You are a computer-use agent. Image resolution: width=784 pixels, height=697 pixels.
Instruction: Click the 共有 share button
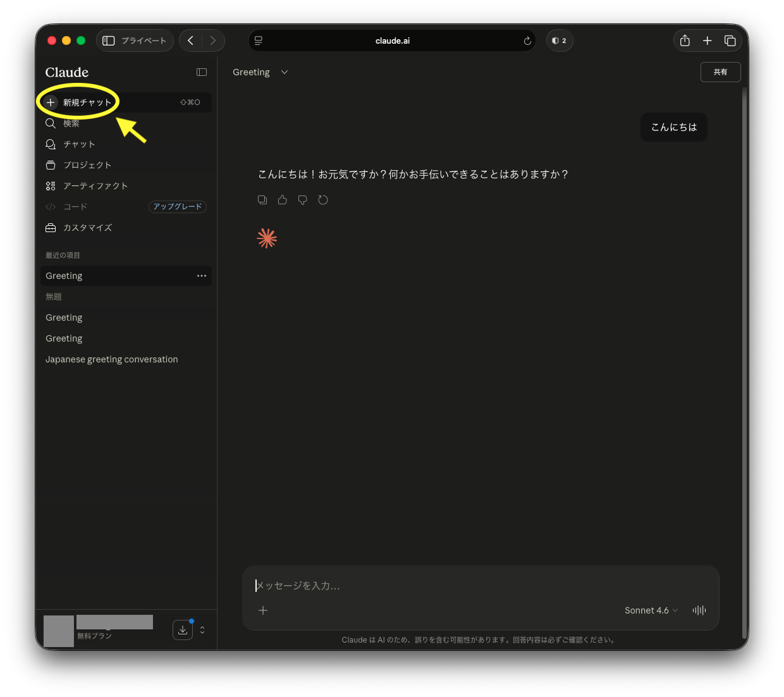tap(720, 72)
